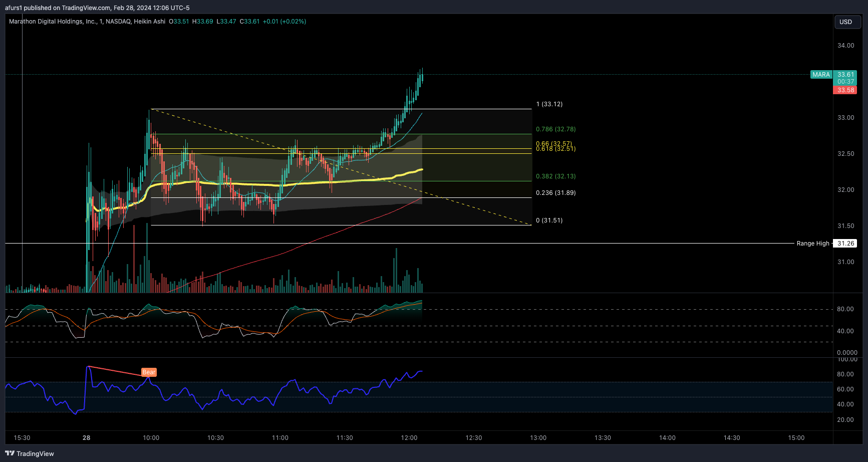Select the current price 33.61 label
This screenshot has width=868, height=462.
[845, 75]
